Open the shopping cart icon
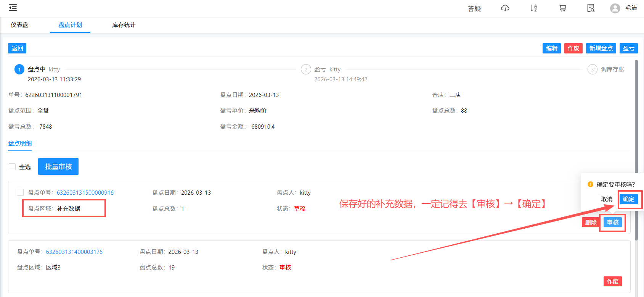The image size is (644, 297). tap(562, 8)
